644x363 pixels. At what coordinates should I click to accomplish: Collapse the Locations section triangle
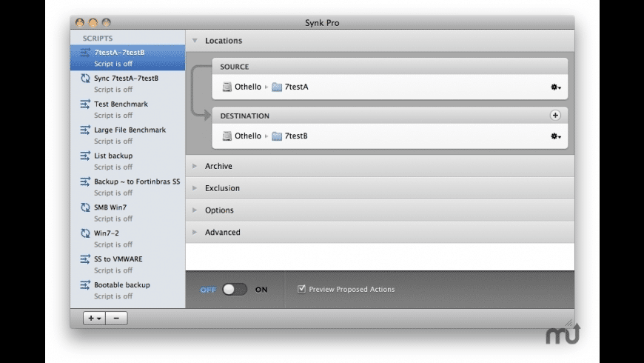(195, 41)
